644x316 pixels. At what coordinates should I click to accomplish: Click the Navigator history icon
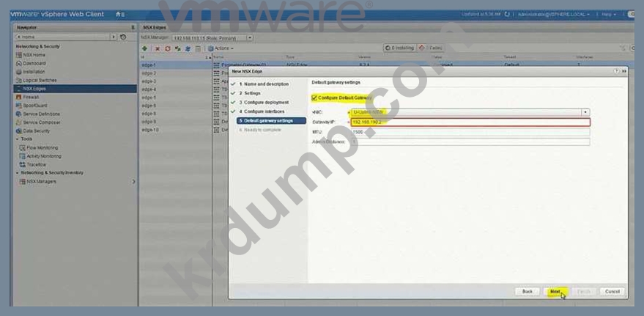coord(123,37)
